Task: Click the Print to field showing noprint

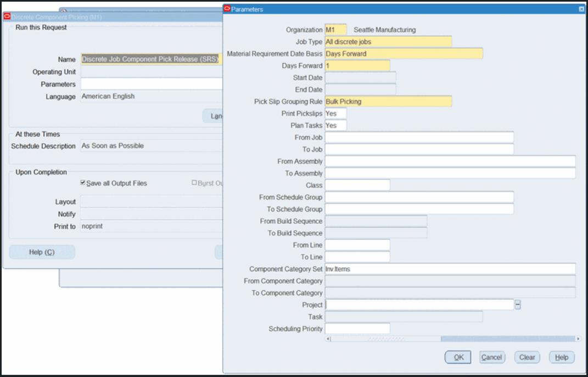Action: pos(152,226)
